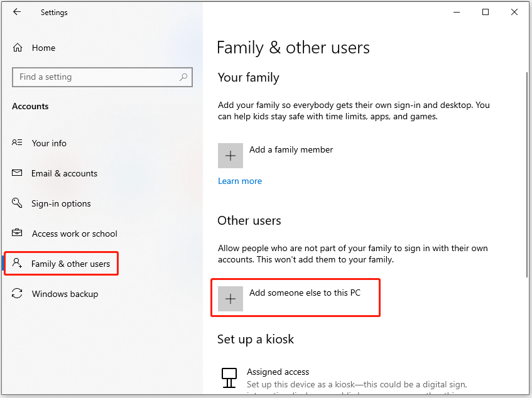Viewport: 532px width, 398px height.
Task: Select Sign-in options in the sidebar
Action: tap(61, 203)
